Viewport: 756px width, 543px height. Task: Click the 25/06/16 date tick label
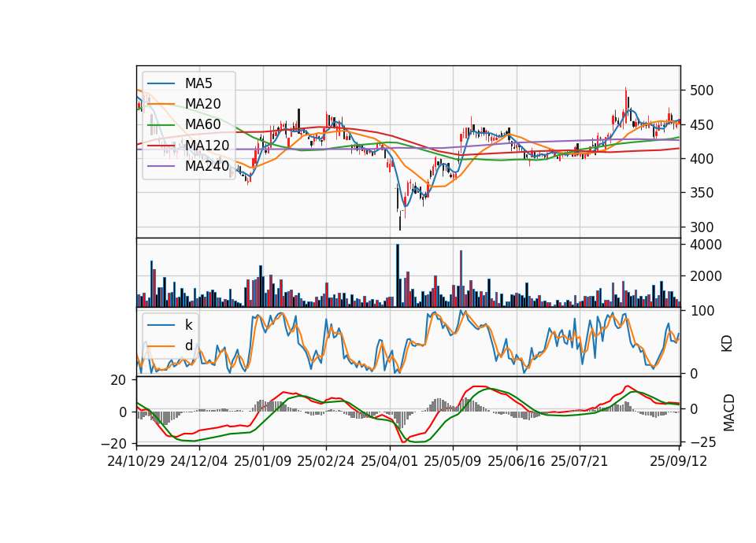(x=517, y=461)
